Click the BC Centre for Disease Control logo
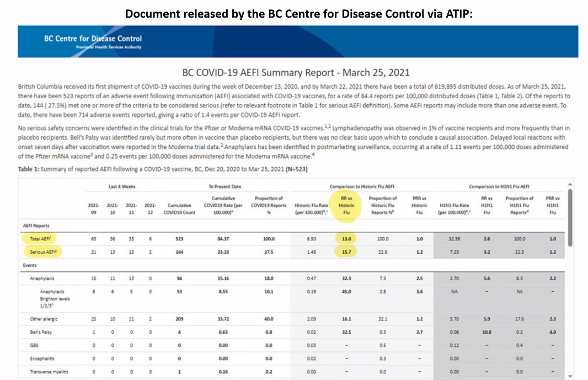 pos(93,41)
